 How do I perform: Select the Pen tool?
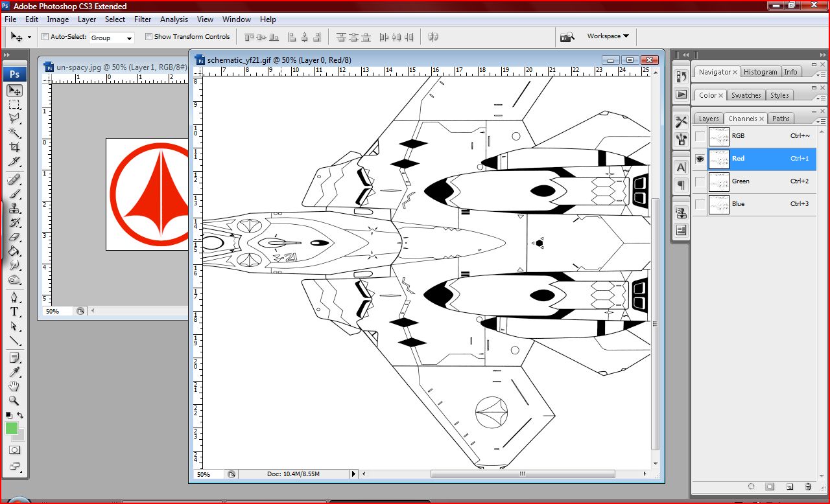[x=14, y=297]
